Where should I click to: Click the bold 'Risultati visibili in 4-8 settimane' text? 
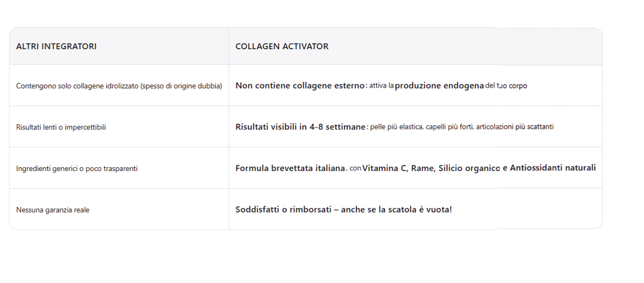point(301,127)
